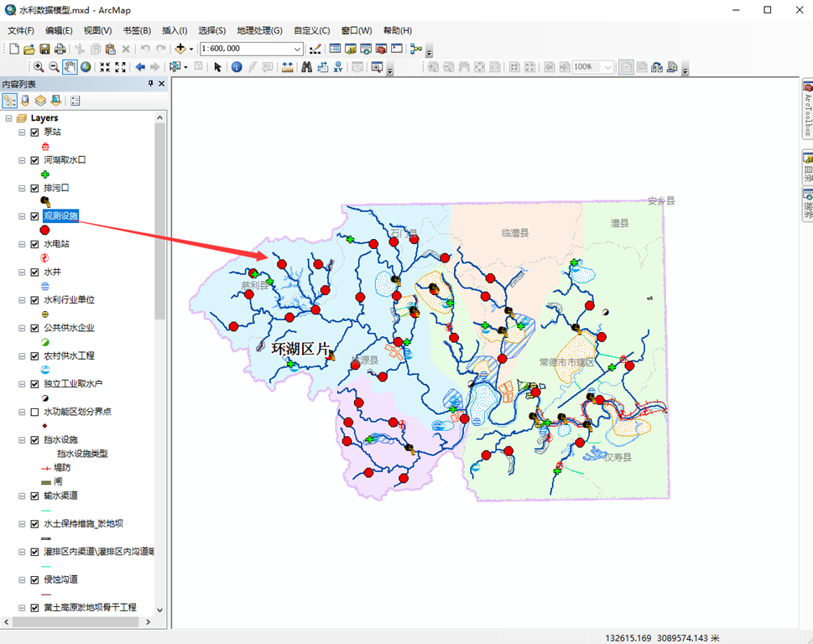Select the Zoom In tool
This screenshot has height=644, width=813.
tap(39, 67)
